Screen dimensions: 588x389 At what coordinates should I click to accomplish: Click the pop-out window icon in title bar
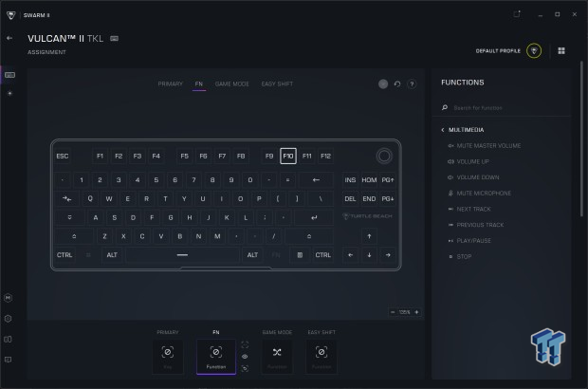pos(517,14)
